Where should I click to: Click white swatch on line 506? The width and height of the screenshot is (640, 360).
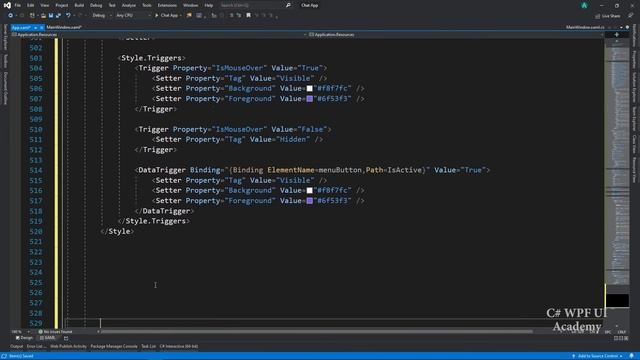point(309,89)
